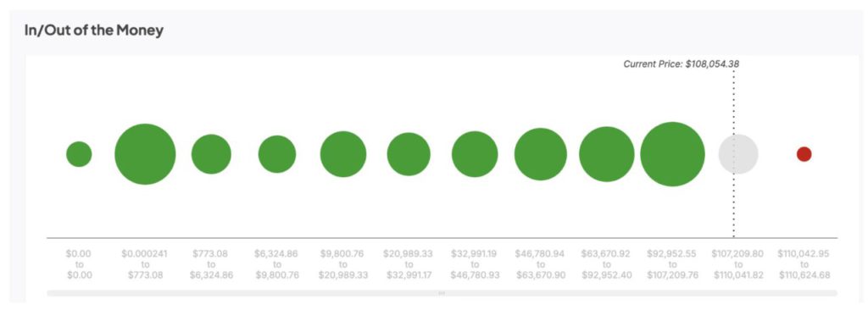The height and width of the screenshot is (310, 868).
Task: Click the bubble for $32,991.19 to $46,780.93
Action: pos(475,154)
